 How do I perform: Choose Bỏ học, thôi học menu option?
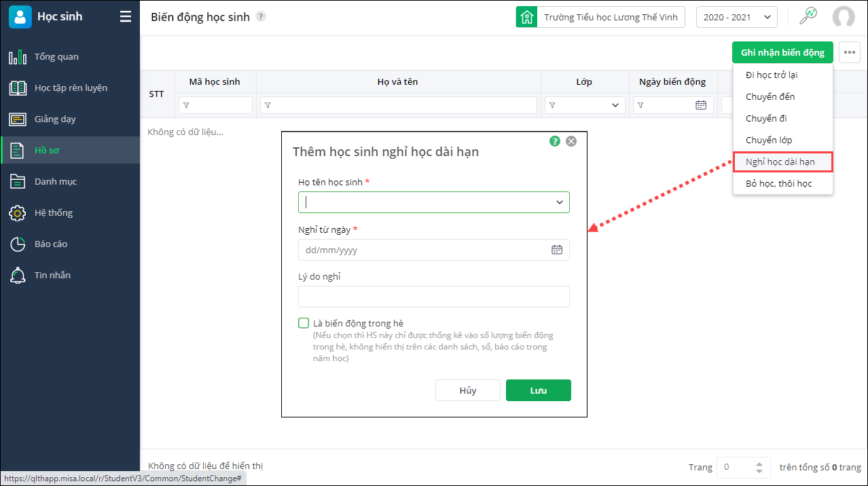778,183
